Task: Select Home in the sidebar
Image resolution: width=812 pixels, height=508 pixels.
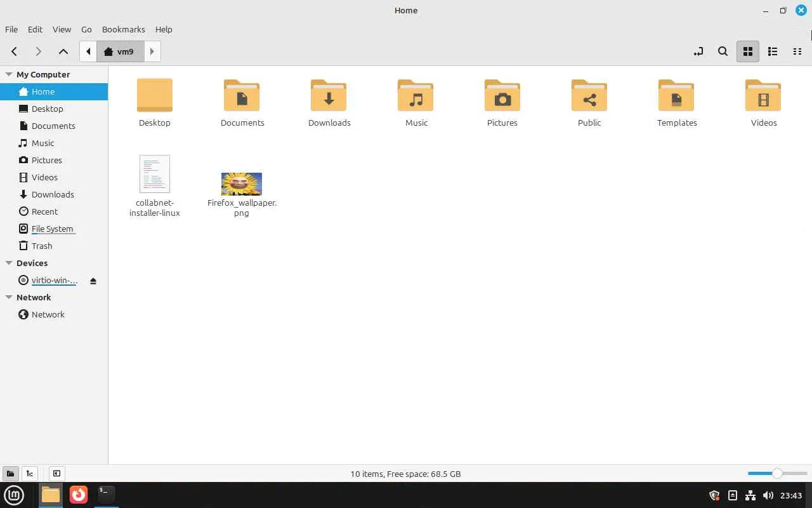Action: pyautogui.click(x=54, y=91)
